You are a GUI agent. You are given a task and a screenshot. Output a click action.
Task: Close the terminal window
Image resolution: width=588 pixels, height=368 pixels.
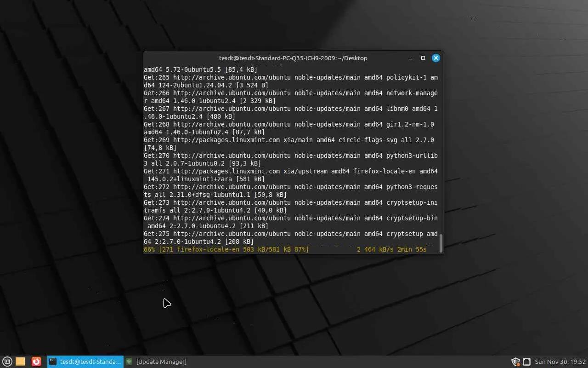pos(436,58)
